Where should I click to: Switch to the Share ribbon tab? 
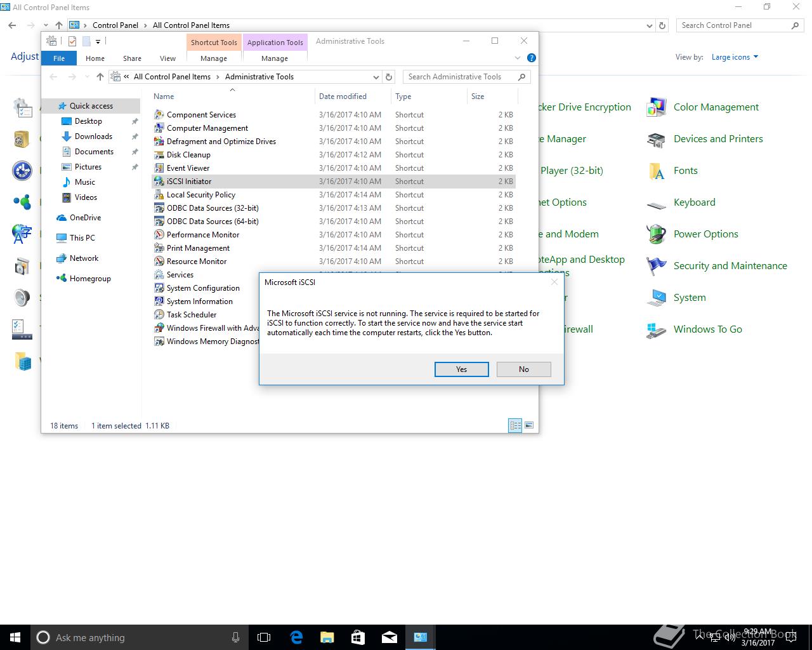[x=132, y=58]
